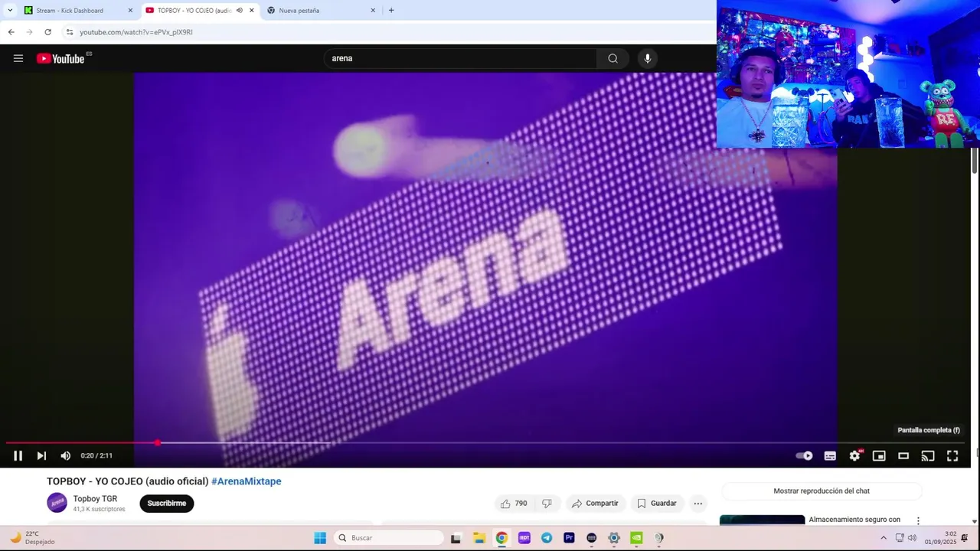Click the search magnifier button
Viewport: 980px width, 551px height.
point(612,58)
